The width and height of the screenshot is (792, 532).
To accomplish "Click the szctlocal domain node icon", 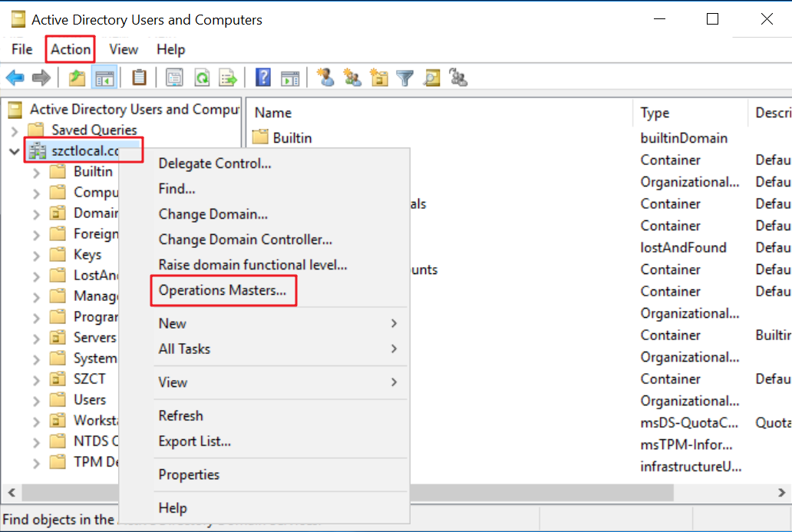I will [38, 150].
